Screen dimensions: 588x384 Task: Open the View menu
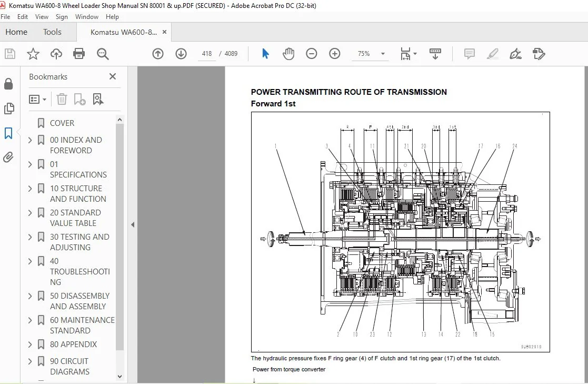click(x=42, y=17)
